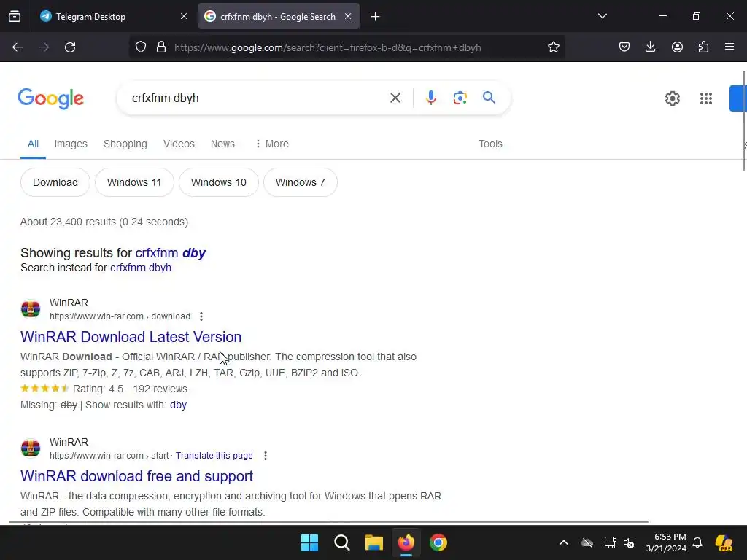Click the page vertical scrollbar
This screenshot has height=560, width=747.
pos(744,120)
